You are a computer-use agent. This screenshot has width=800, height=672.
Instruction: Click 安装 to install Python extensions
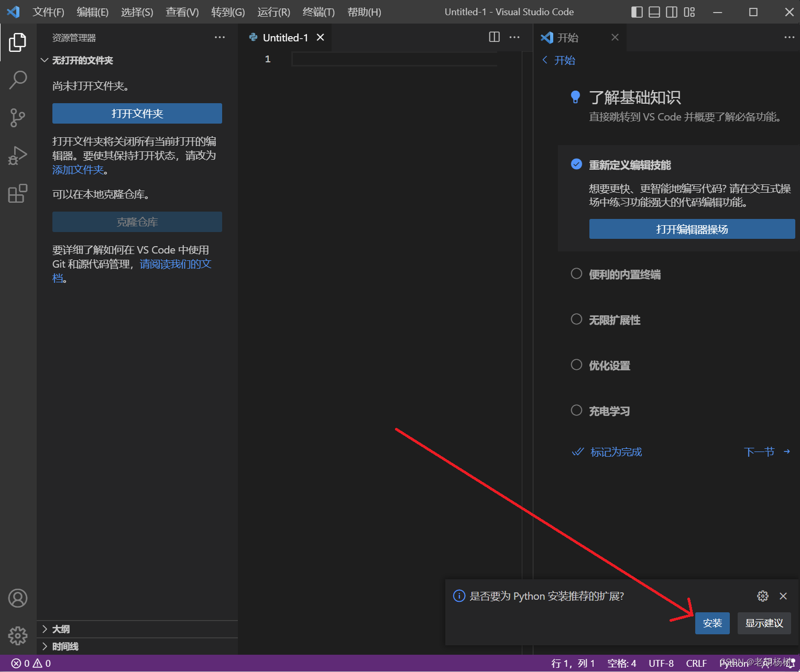pyautogui.click(x=713, y=623)
